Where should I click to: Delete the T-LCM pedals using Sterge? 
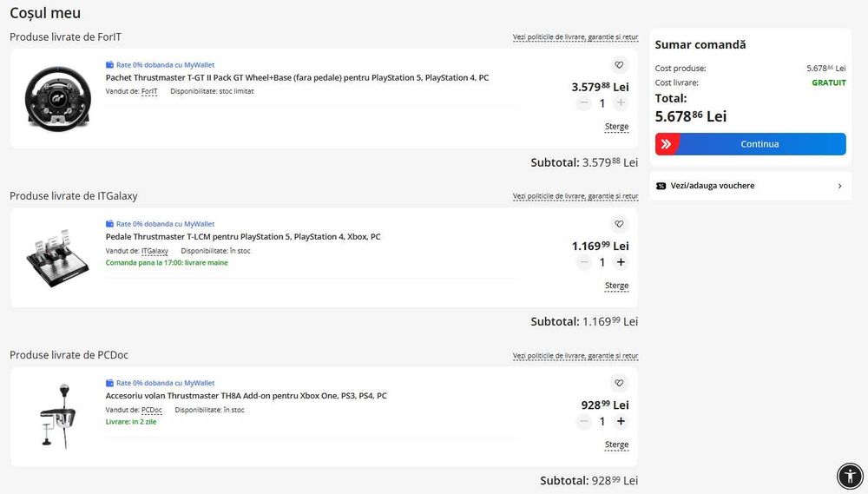(616, 286)
